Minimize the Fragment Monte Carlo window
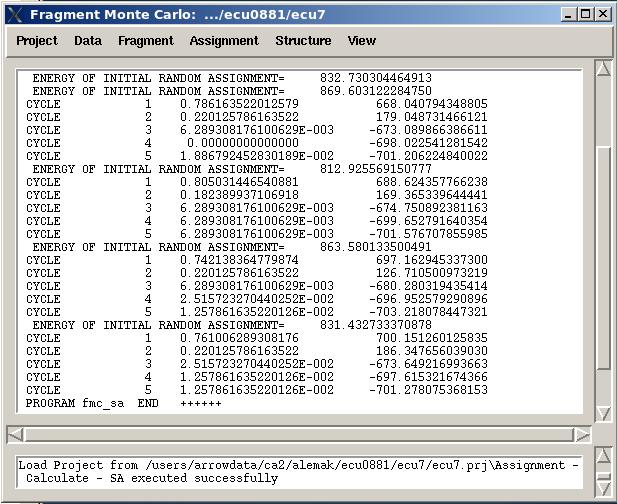Image resolution: width=617 pixels, height=504 pixels. [x=569, y=14]
